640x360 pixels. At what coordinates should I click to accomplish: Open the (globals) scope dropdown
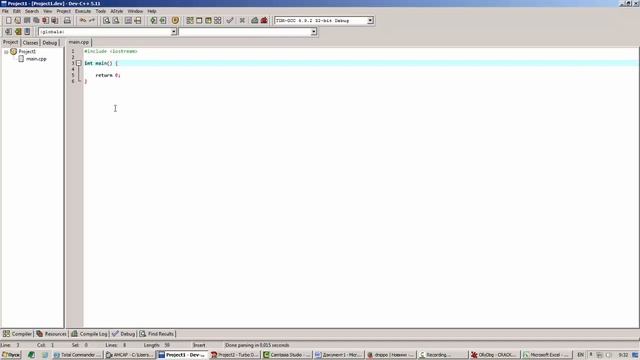coord(173,32)
